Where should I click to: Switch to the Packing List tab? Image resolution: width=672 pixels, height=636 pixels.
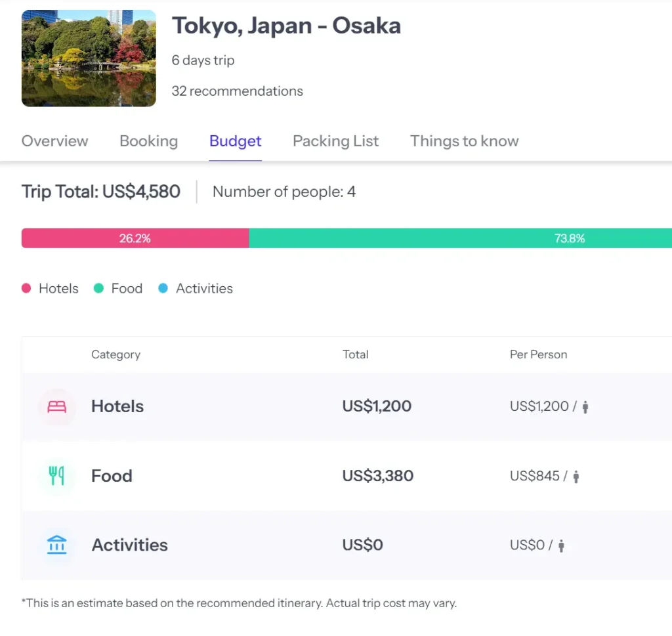(x=335, y=141)
